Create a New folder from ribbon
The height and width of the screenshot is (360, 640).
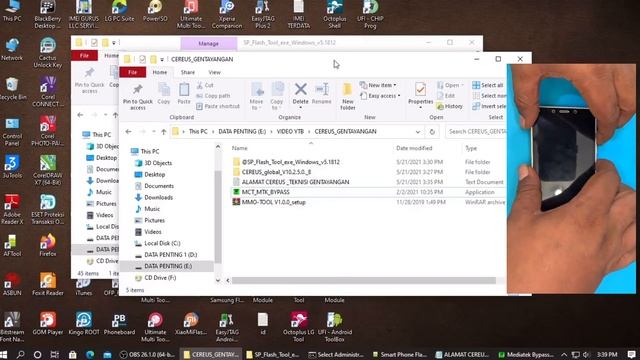[348, 96]
